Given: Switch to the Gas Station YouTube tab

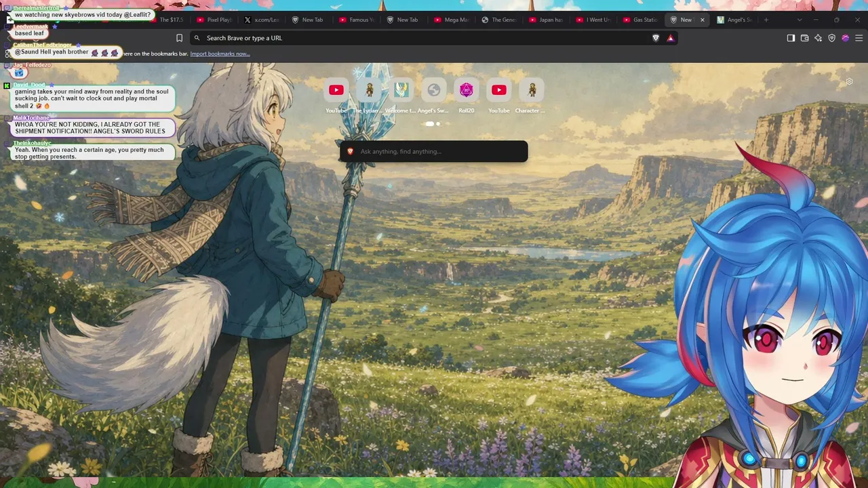Looking at the screenshot, I should 640,20.
